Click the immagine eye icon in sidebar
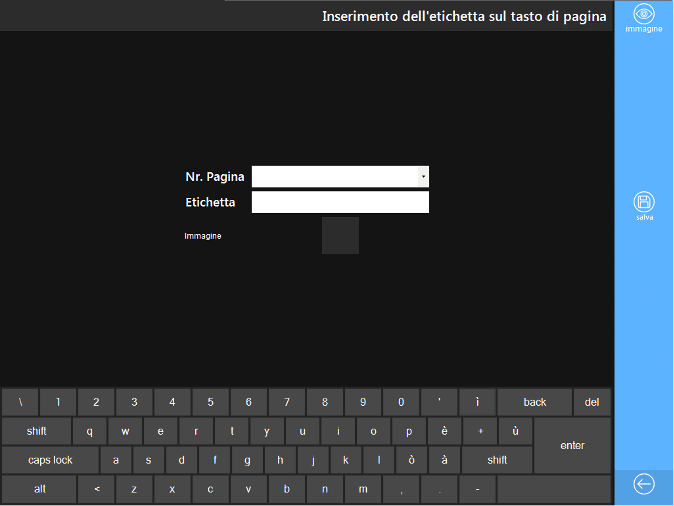The image size is (674, 506). click(x=644, y=14)
